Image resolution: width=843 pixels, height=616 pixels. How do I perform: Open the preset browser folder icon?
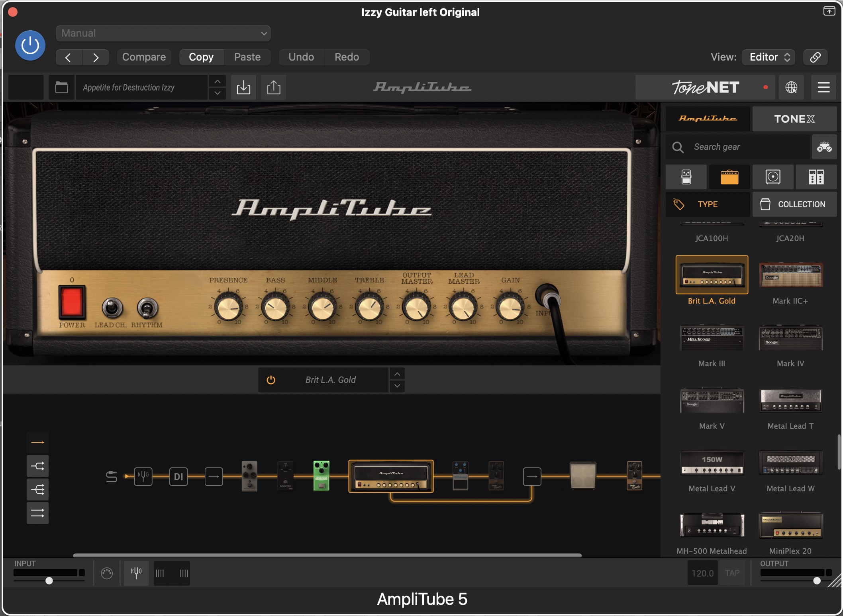(61, 87)
